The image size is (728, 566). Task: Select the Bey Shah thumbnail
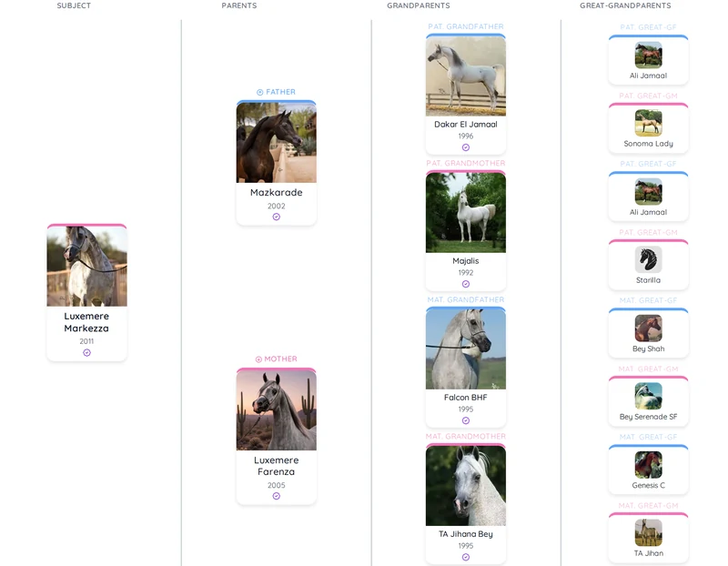click(648, 328)
